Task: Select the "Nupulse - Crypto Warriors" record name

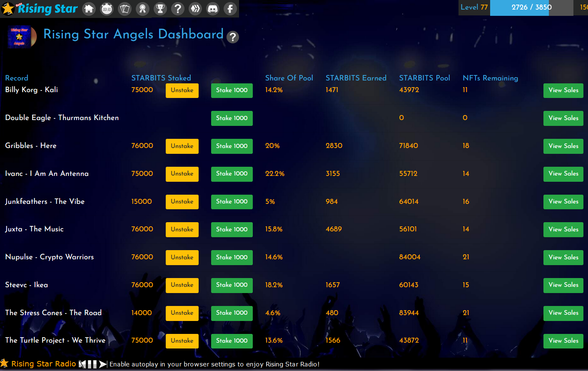Action: [x=50, y=257]
